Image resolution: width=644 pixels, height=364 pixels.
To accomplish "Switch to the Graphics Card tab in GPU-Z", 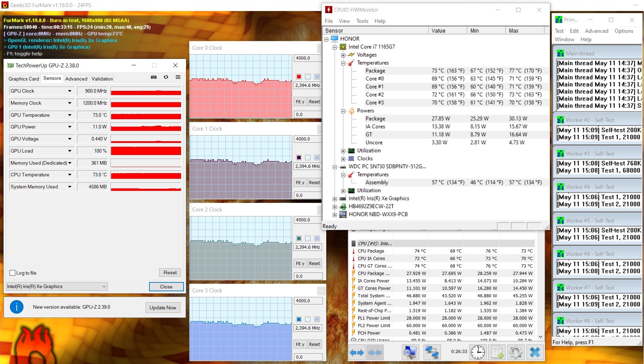I will (24, 79).
